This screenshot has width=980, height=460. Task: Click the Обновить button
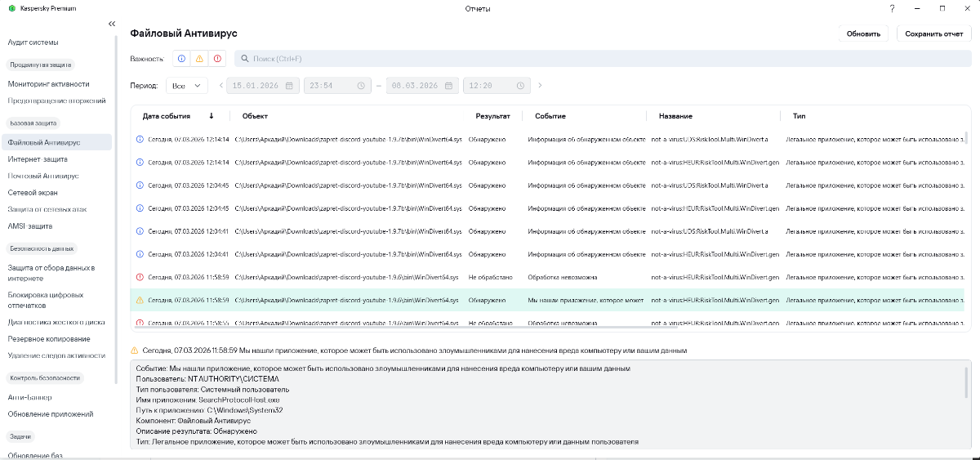point(863,33)
